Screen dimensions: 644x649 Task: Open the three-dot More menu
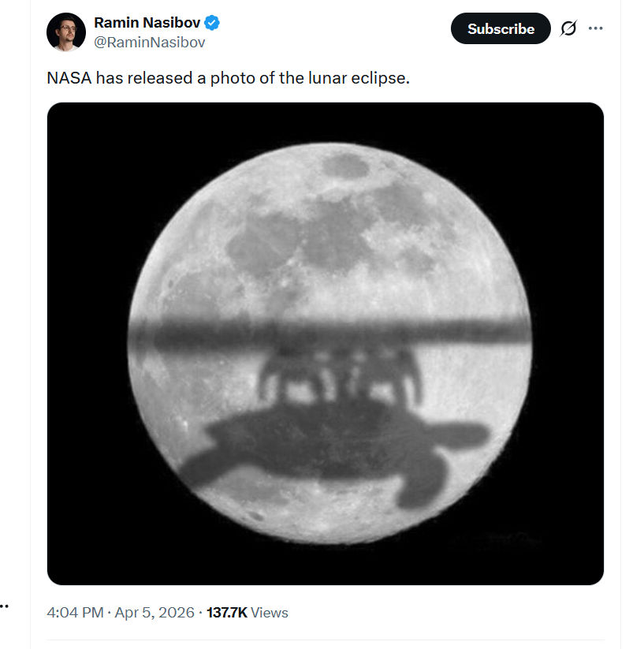pyautogui.click(x=596, y=28)
